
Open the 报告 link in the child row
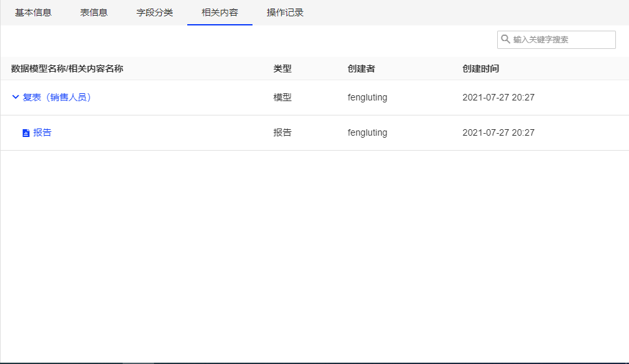(42, 132)
